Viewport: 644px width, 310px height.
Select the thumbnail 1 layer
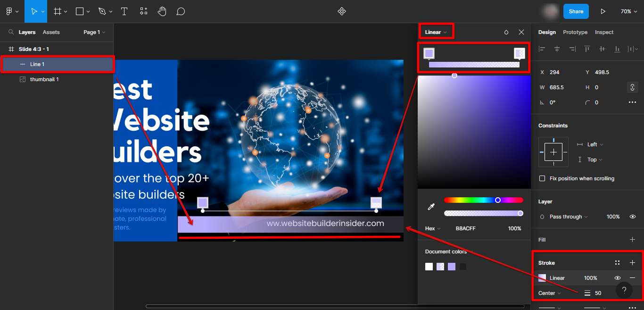point(44,79)
